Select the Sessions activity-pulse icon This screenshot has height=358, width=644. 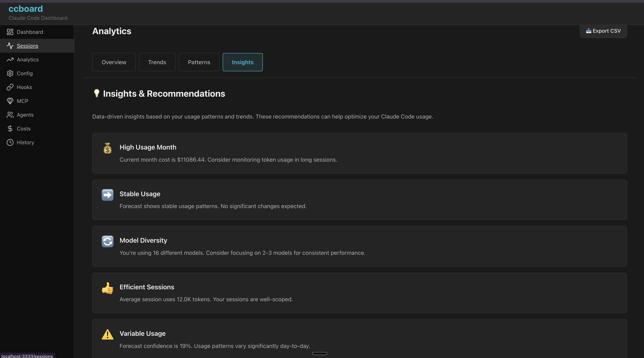point(10,46)
